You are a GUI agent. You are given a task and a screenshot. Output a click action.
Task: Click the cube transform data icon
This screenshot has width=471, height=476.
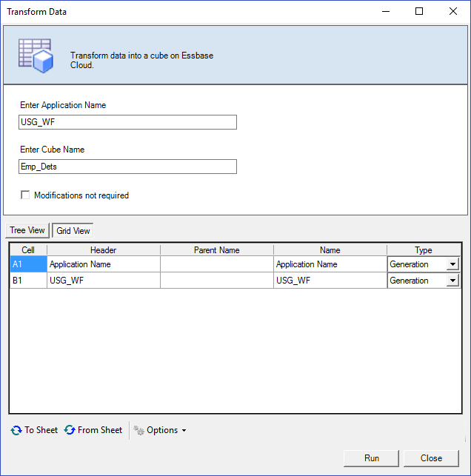coord(35,55)
